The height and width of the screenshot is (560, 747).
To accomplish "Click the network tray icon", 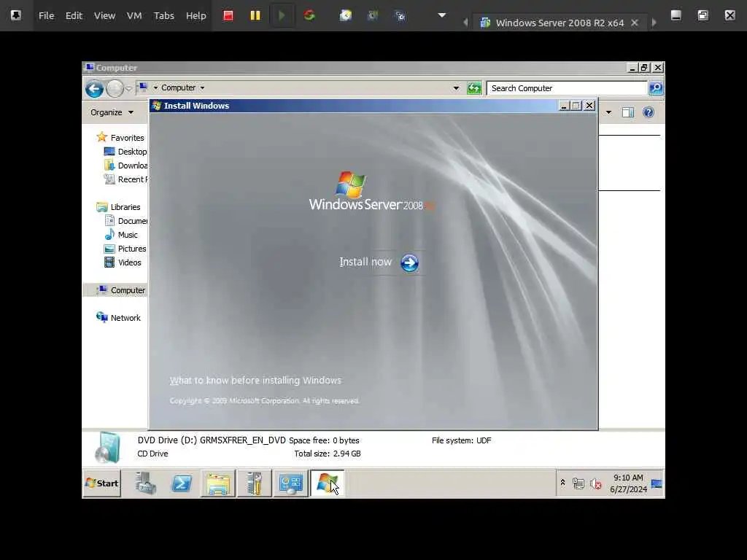I will pos(578,483).
